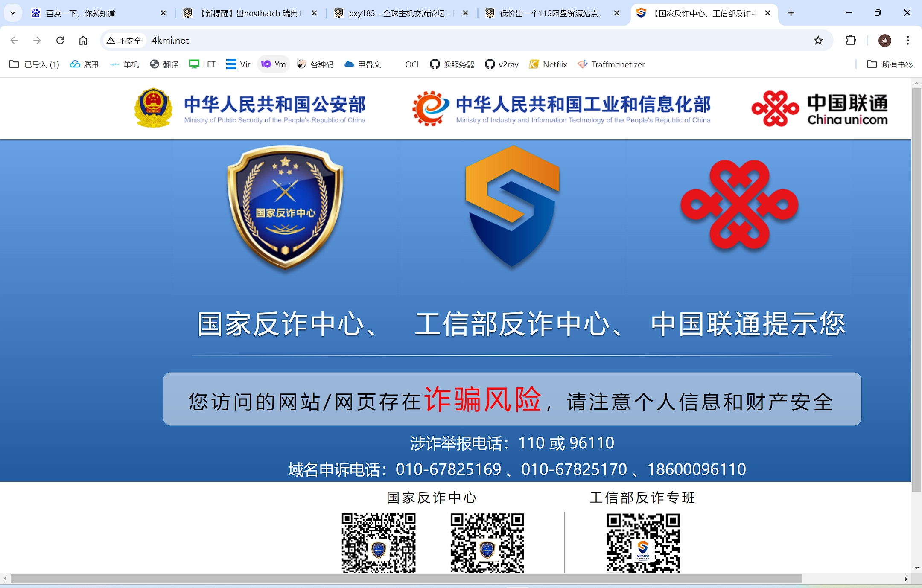Open the Netflix bookmark
Screen dimensions: 922x588
click(x=549, y=64)
